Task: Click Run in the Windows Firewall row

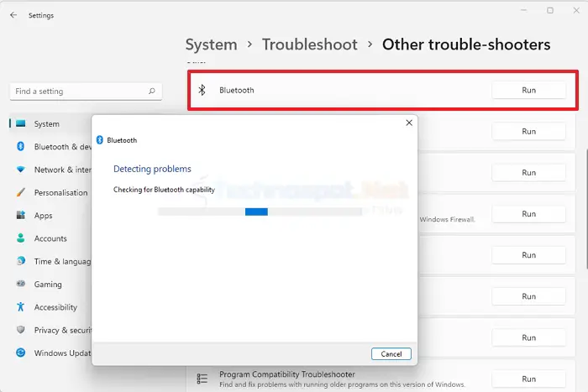Action: [528, 213]
